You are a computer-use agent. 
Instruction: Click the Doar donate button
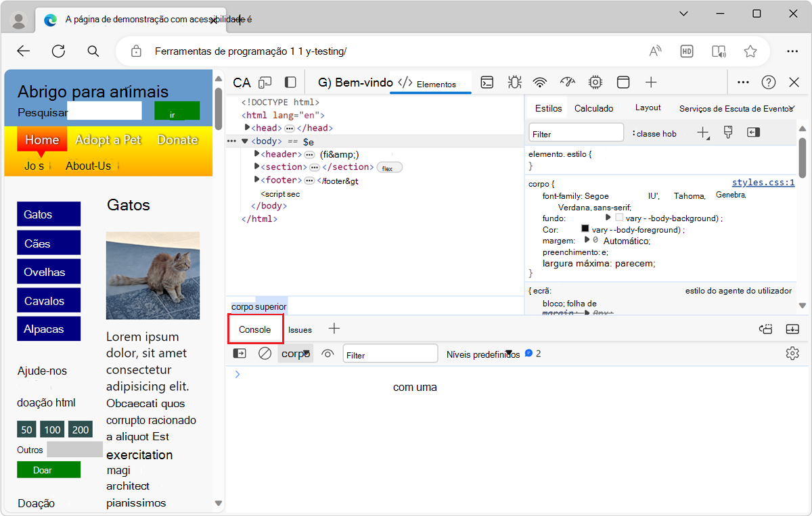[49, 470]
